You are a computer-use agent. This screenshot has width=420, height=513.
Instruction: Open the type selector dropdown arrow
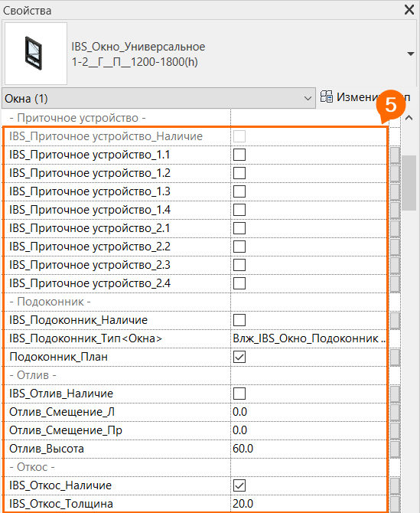coord(411,54)
